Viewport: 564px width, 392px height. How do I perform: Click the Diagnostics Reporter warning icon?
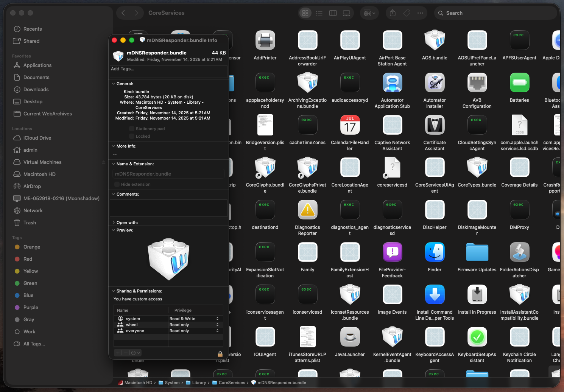tap(307, 210)
